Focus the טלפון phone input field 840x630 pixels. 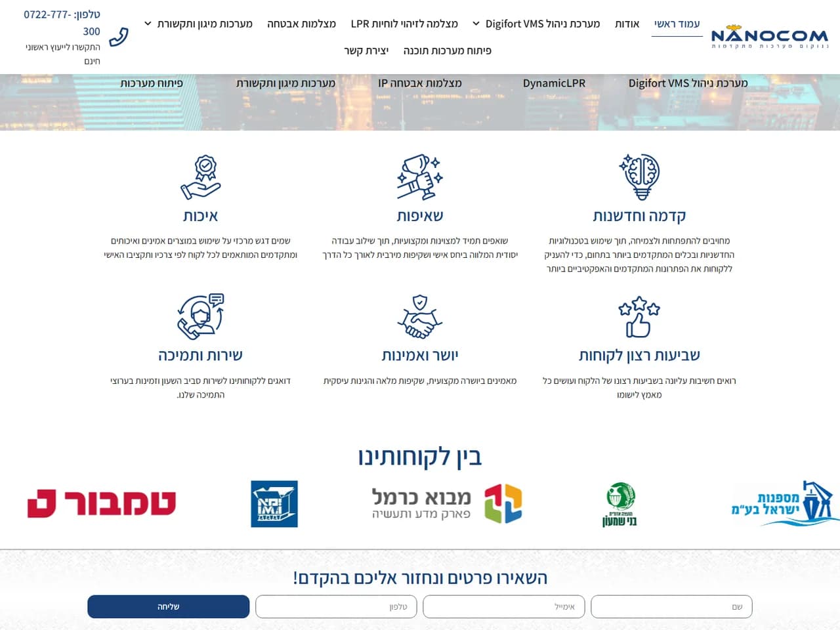pos(336,607)
